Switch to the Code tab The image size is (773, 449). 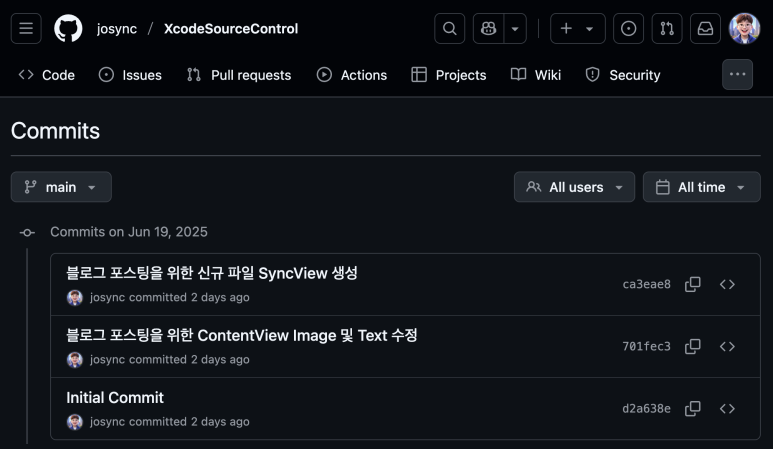click(x=47, y=75)
